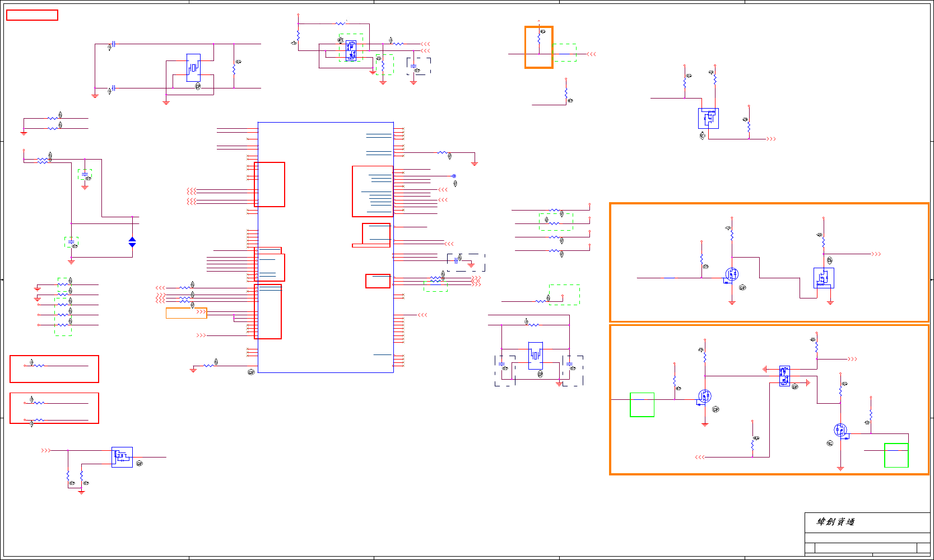Click the boxed transistor in the bottom-left circuit
The height and width of the screenshot is (560, 934).
tap(122, 457)
